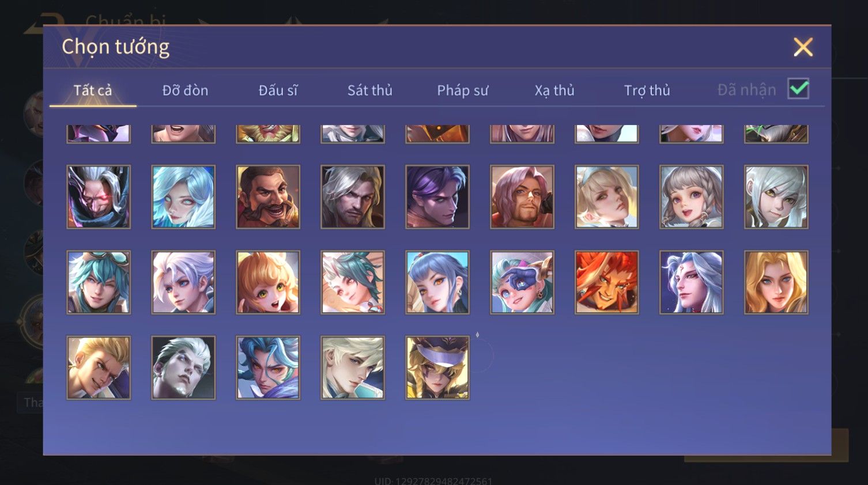Pick the hero with the big mustache

268,197
